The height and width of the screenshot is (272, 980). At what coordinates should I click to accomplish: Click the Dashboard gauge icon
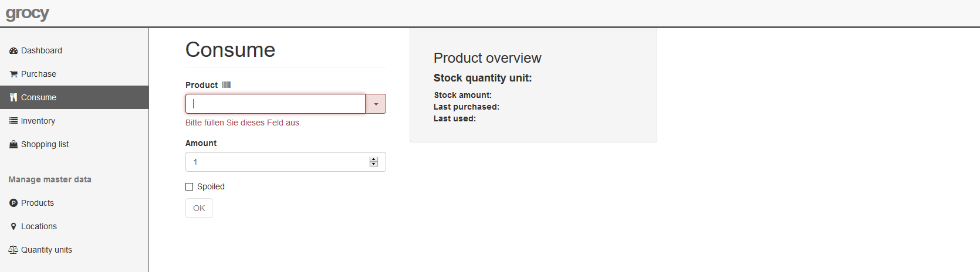click(x=13, y=51)
